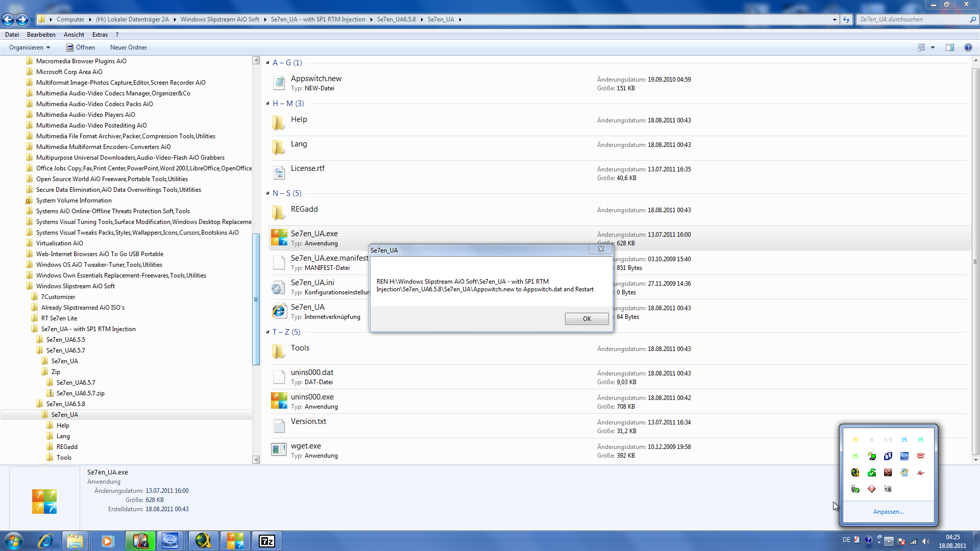This screenshot has height=551, width=980.
Task: Open the Ansicht menu
Action: tap(74, 35)
